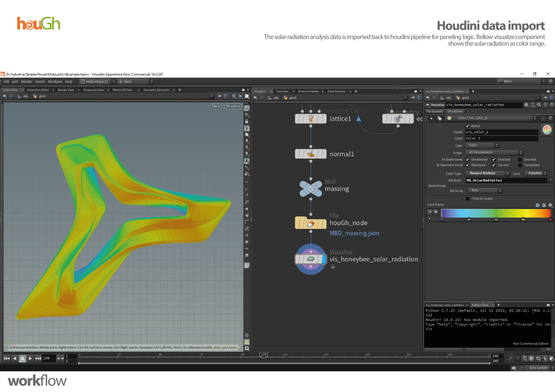Image resolution: width=555 pixels, height=392 pixels.
Task: Remove the selected color ramp point
Action: click(x=430, y=212)
